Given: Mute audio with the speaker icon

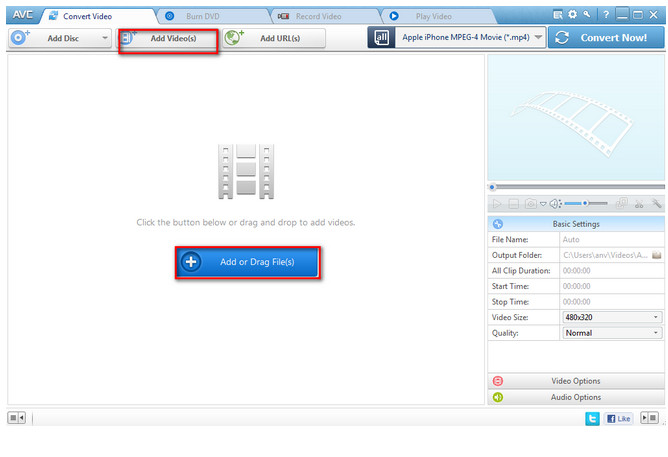Looking at the screenshot, I should 555,204.
